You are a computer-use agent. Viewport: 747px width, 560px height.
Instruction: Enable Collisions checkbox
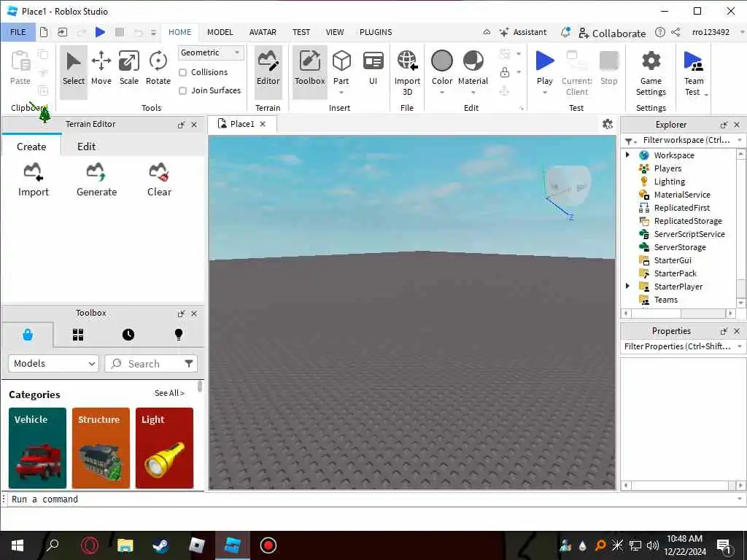pos(182,72)
